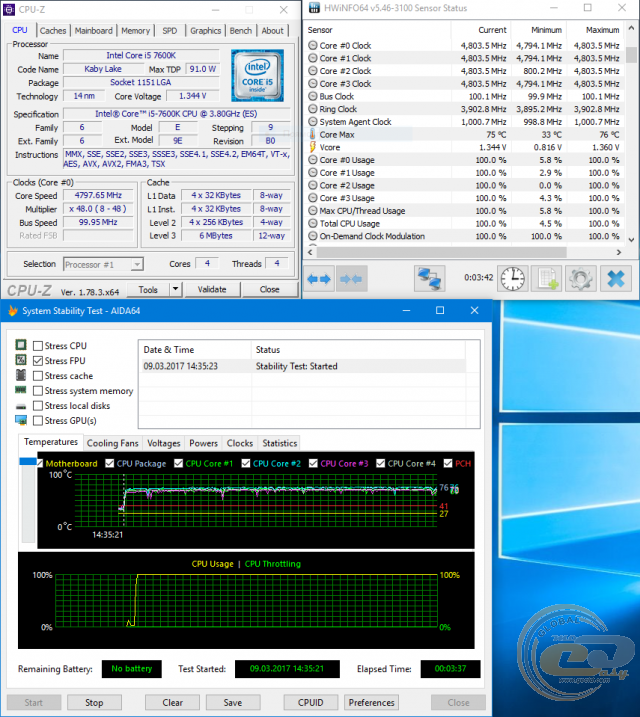Click the Stress CPU chip icon in AIDA64
Image resolution: width=640 pixels, height=717 pixels.
[21, 345]
